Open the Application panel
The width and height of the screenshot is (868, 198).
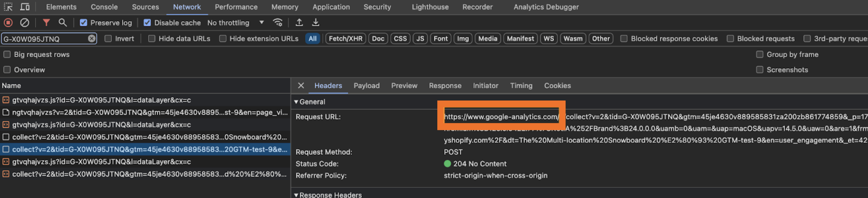(331, 7)
